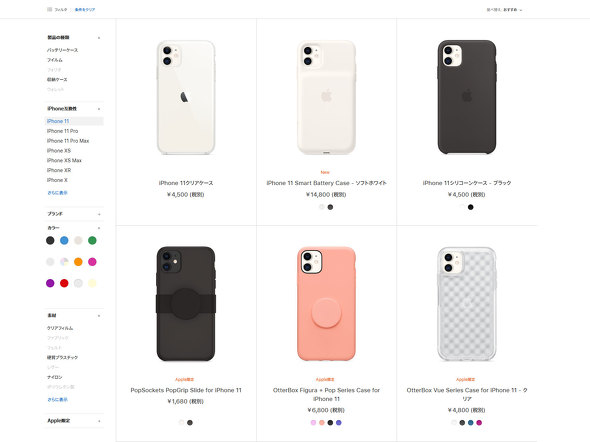Open the peach OtterBox Figura case image
The height and width of the screenshot is (442, 590).
tap(326, 304)
